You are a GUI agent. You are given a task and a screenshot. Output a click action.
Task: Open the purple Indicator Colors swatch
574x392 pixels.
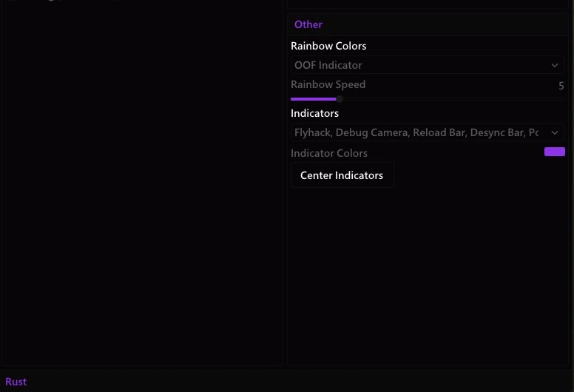(x=555, y=152)
